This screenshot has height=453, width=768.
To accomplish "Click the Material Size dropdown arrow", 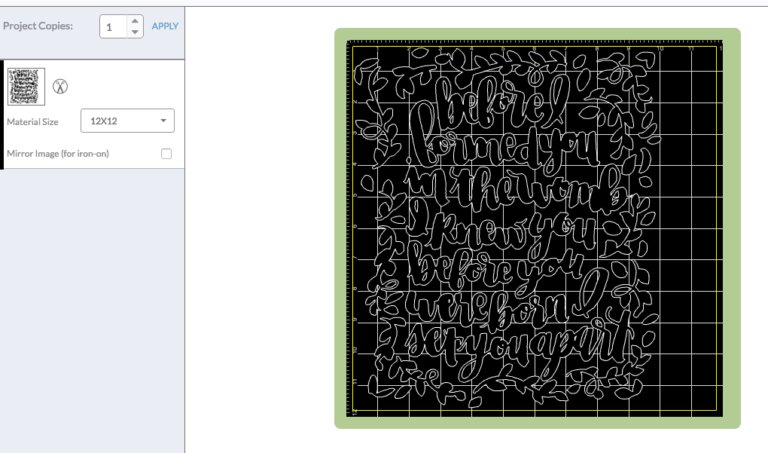I will [163, 121].
